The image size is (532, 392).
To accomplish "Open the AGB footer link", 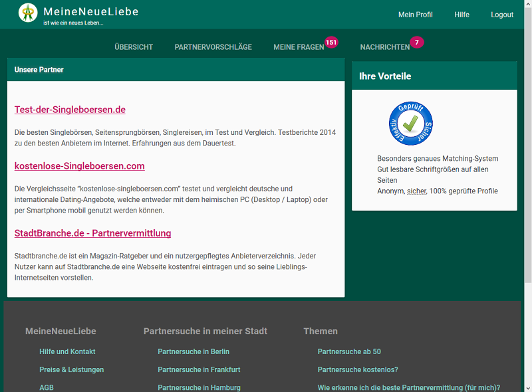I will 47,387.
